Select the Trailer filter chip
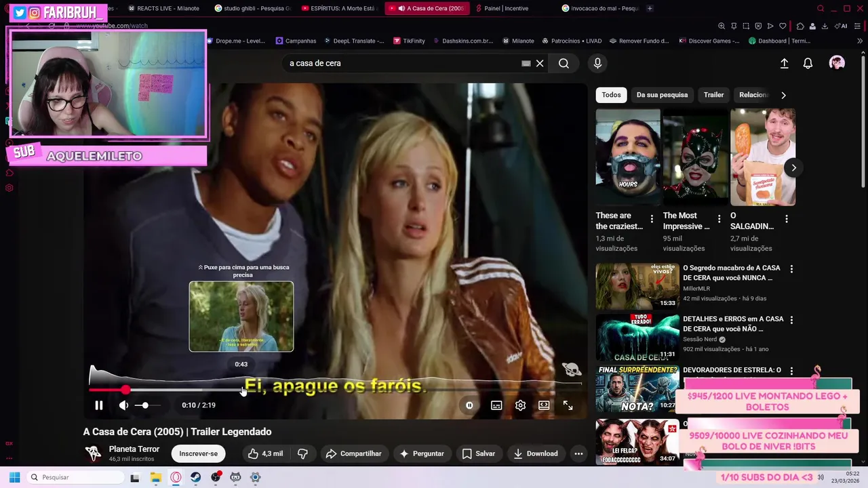The height and width of the screenshot is (488, 868). tap(713, 95)
